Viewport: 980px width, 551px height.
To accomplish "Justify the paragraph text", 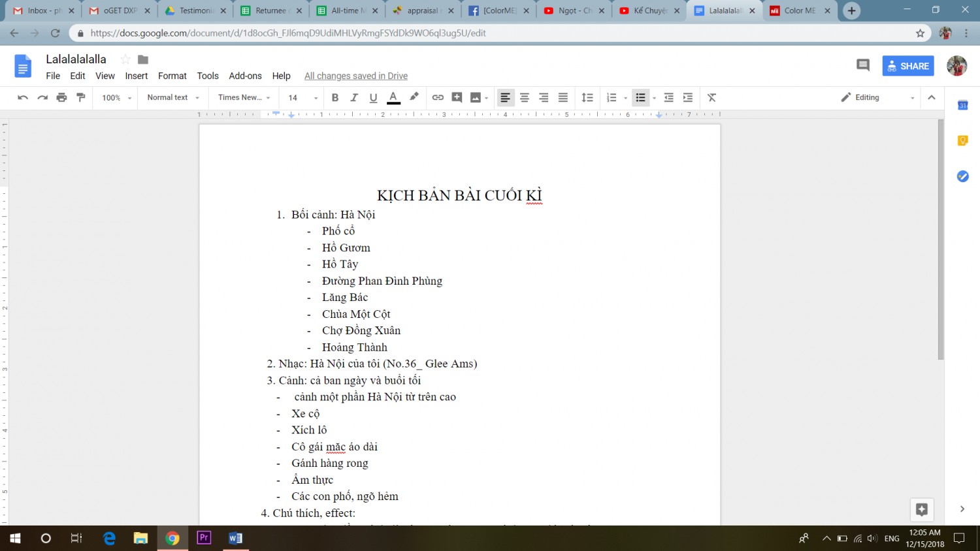I will pyautogui.click(x=563, y=97).
